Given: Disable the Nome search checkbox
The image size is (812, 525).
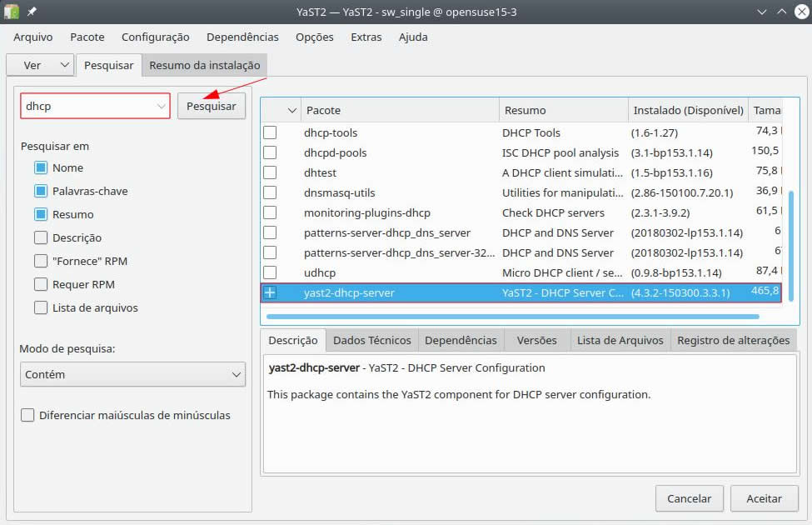Looking at the screenshot, I should tap(41, 167).
